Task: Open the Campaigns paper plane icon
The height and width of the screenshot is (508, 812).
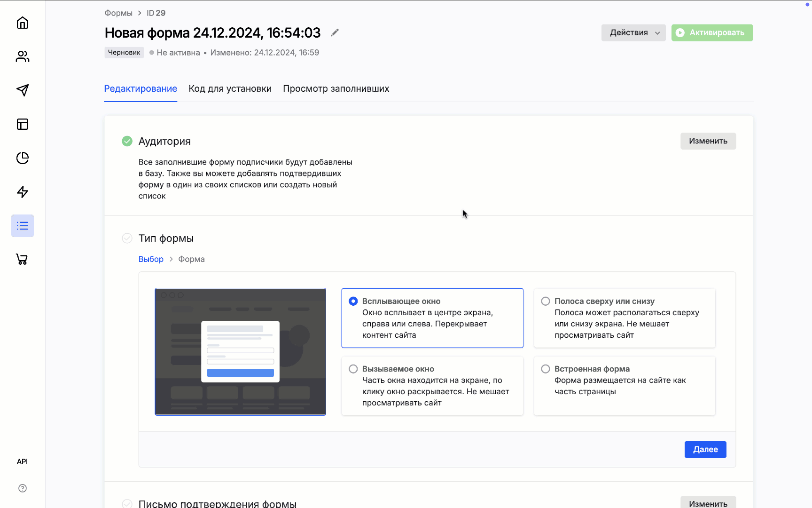Action: pos(23,90)
